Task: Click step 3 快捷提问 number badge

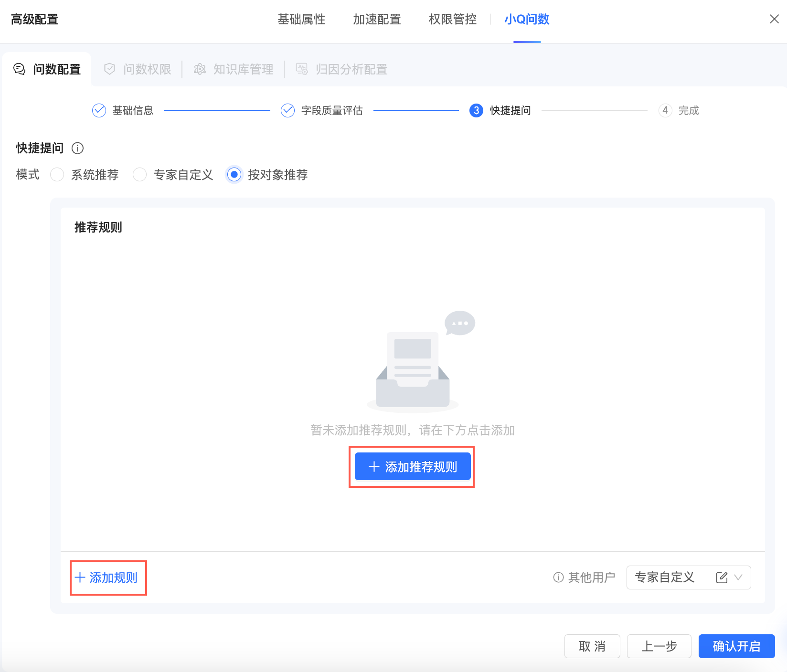Action: pyautogui.click(x=476, y=110)
